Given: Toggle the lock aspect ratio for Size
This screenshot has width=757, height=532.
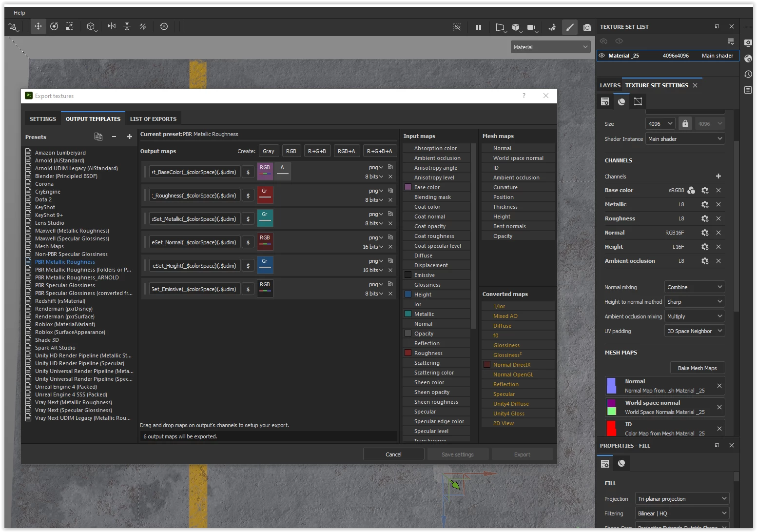Looking at the screenshot, I should 685,123.
